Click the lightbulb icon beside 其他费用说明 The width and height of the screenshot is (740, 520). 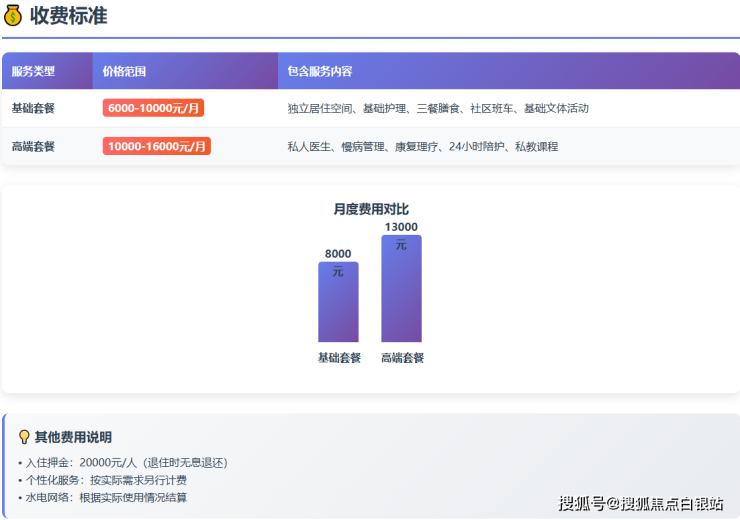click(24, 437)
